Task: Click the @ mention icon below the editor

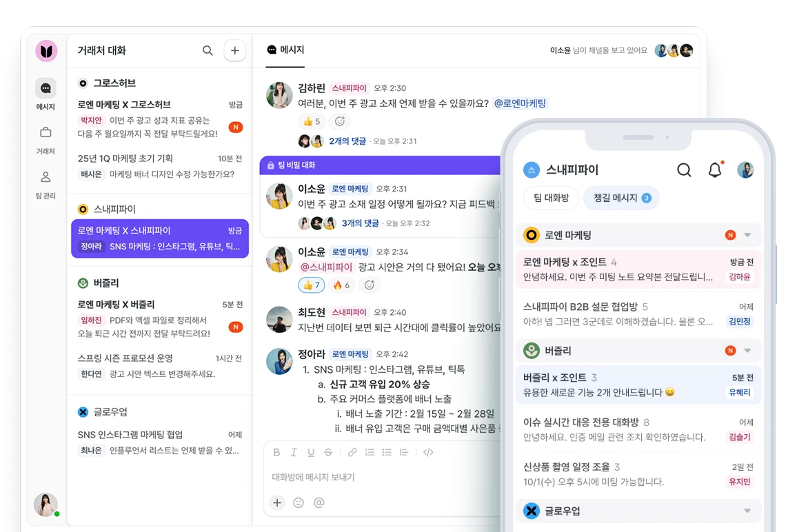Action: click(x=319, y=502)
